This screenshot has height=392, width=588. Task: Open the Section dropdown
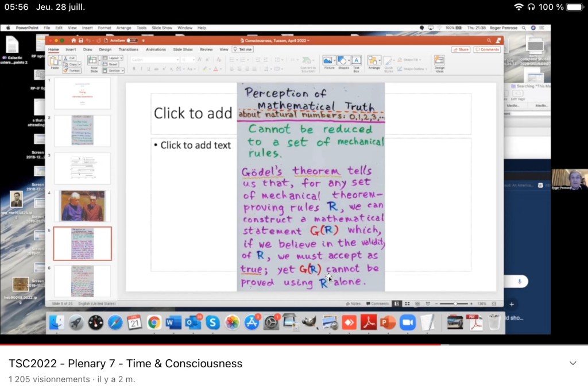coord(114,71)
